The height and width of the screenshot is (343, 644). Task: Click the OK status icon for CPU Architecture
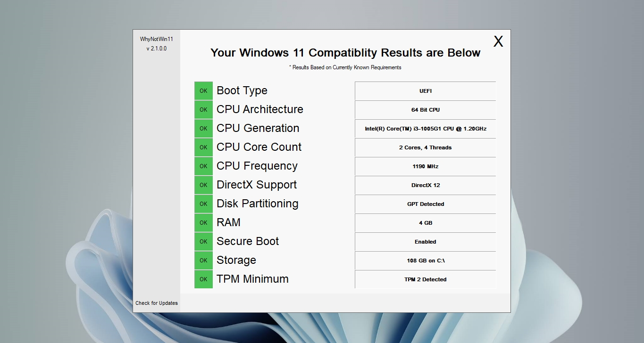pos(203,110)
